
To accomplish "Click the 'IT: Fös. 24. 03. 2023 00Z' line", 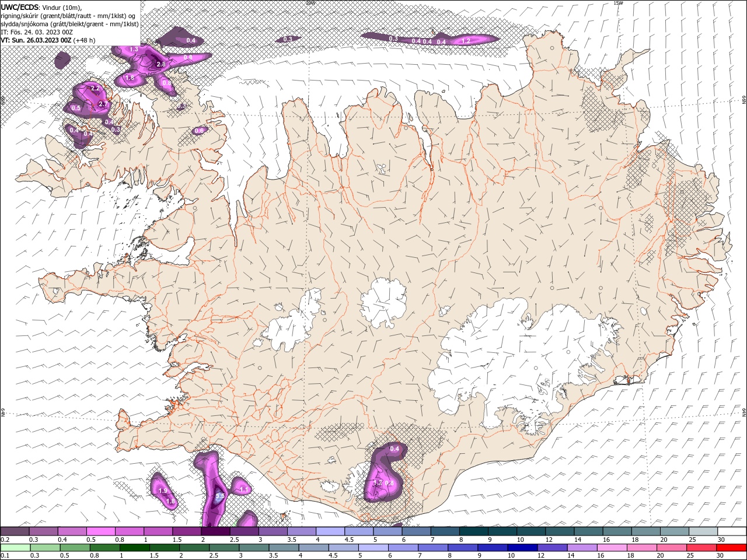I will (36, 32).
